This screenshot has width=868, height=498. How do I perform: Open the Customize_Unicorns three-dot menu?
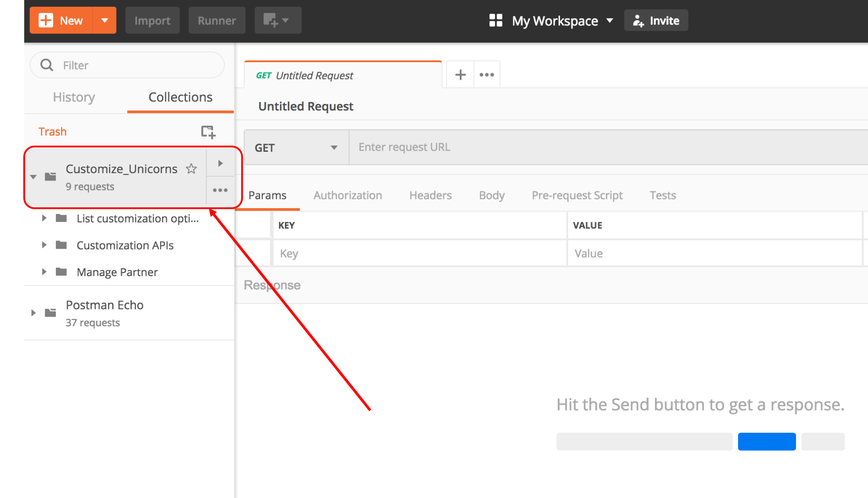pos(220,190)
